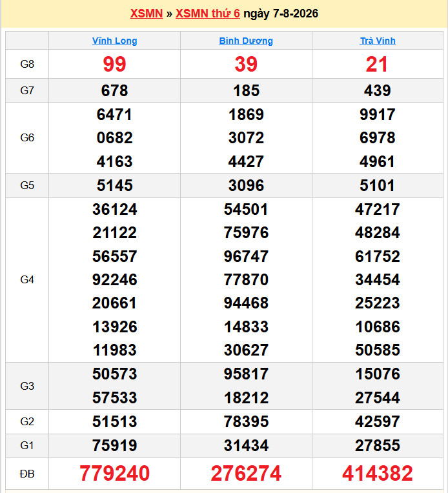Select G4 number 48284
448x493 pixels.
(x=378, y=233)
